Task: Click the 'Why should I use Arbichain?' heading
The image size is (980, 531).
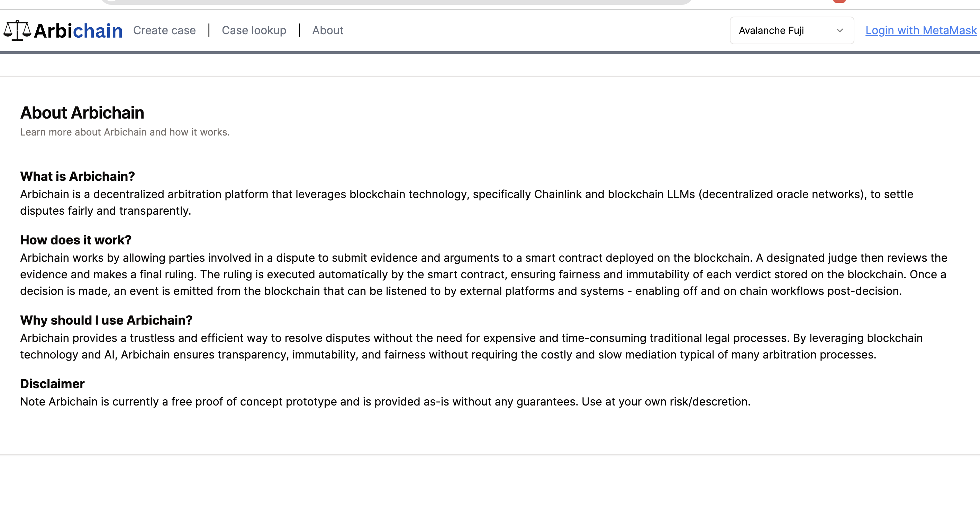Action: click(x=106, y=320)
